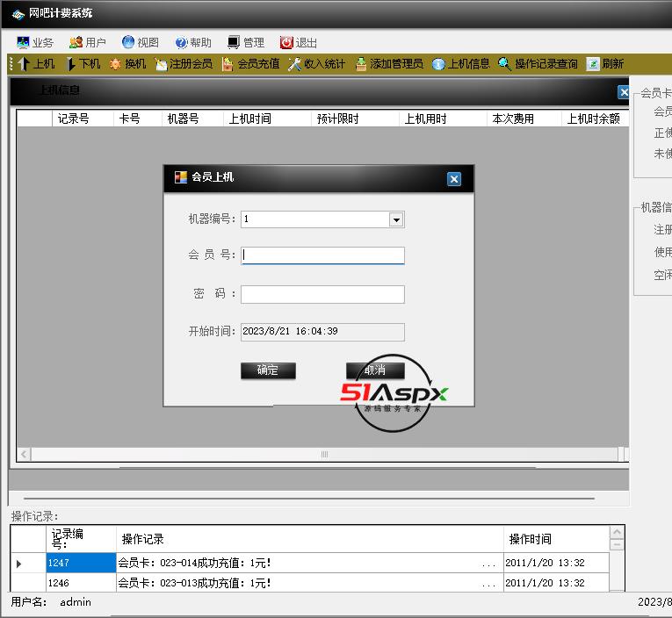Screen dimensions: 672x618
Task: Click the 刷新 refresh icon
Action: (x=593, y=64)
